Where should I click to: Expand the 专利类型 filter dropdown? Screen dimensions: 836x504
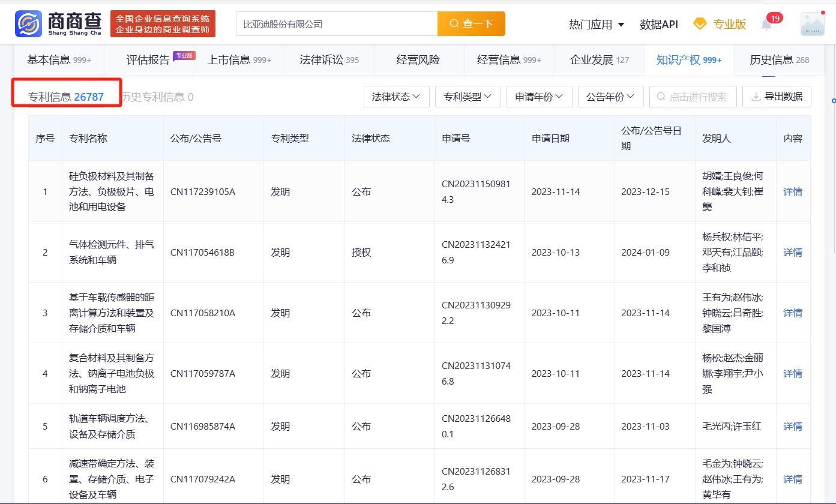[x=468, y=97]
